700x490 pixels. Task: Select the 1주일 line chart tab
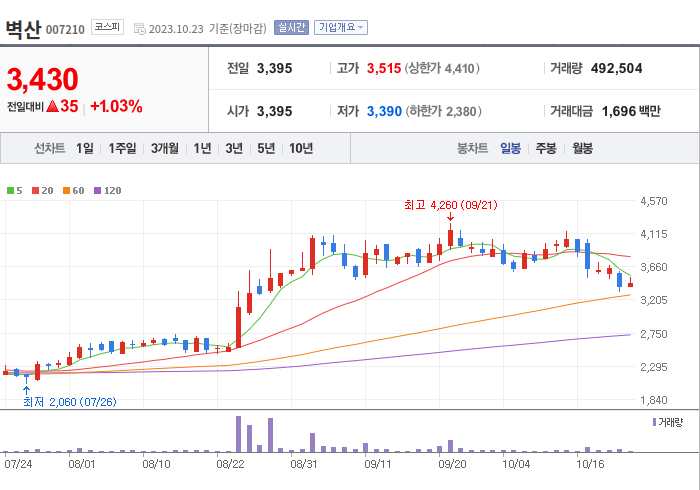122,148
